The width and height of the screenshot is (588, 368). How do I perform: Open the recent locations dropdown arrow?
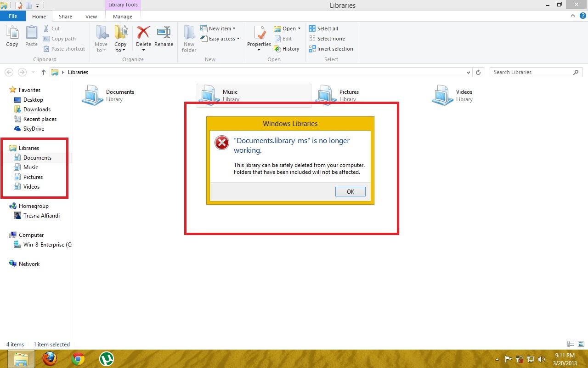33,72
